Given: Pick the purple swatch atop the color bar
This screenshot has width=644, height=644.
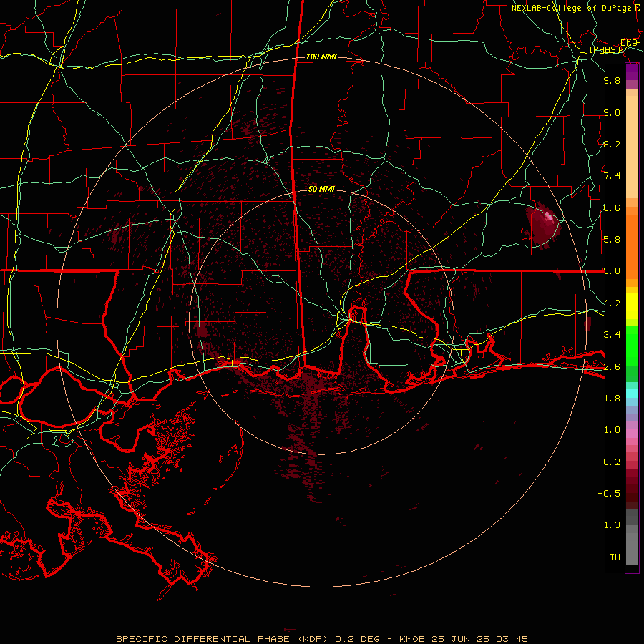Looking at the screenshot, I should (632, 72).
